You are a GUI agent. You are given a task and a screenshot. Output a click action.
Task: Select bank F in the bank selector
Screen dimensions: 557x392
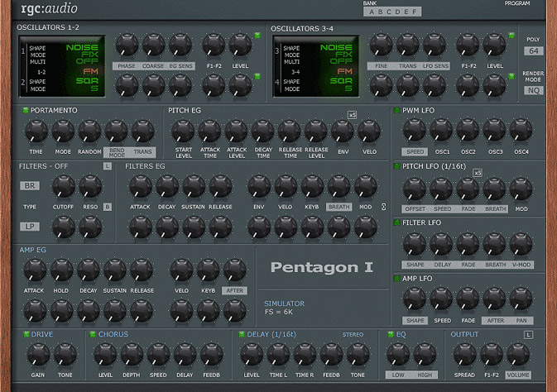point(415,12)
